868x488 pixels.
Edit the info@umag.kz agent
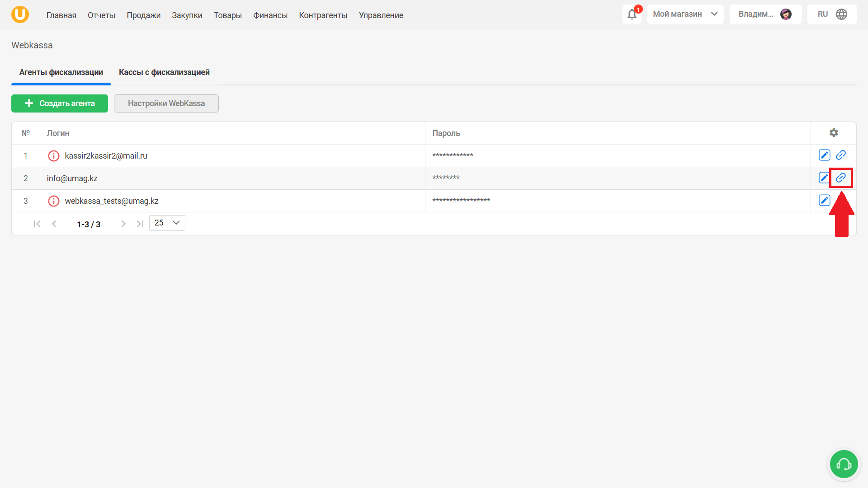coord(824,178)
